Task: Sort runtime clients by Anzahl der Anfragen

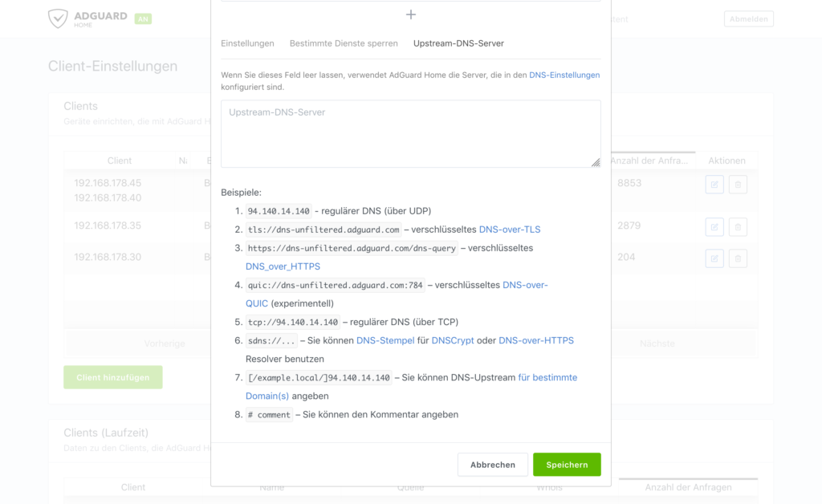Action: click(x=688, y=487)
